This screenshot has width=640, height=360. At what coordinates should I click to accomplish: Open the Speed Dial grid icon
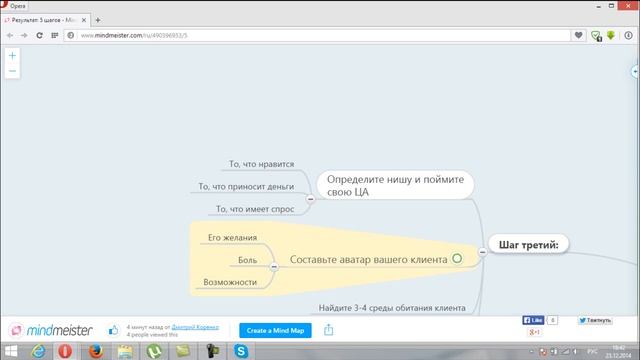pyautogui.click(x=54, y=36)
